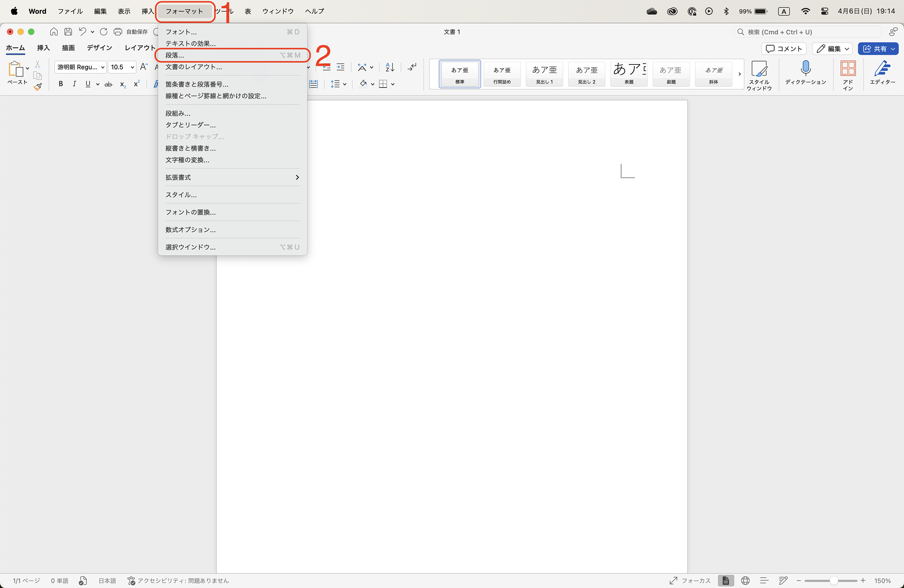Click the Redo icon
The height and width of the screenshot is (588, 904).
click(x=103, y=32)
